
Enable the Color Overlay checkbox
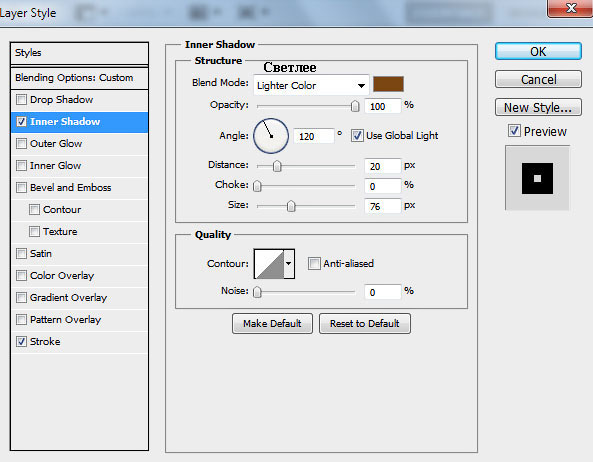[22, 276]
